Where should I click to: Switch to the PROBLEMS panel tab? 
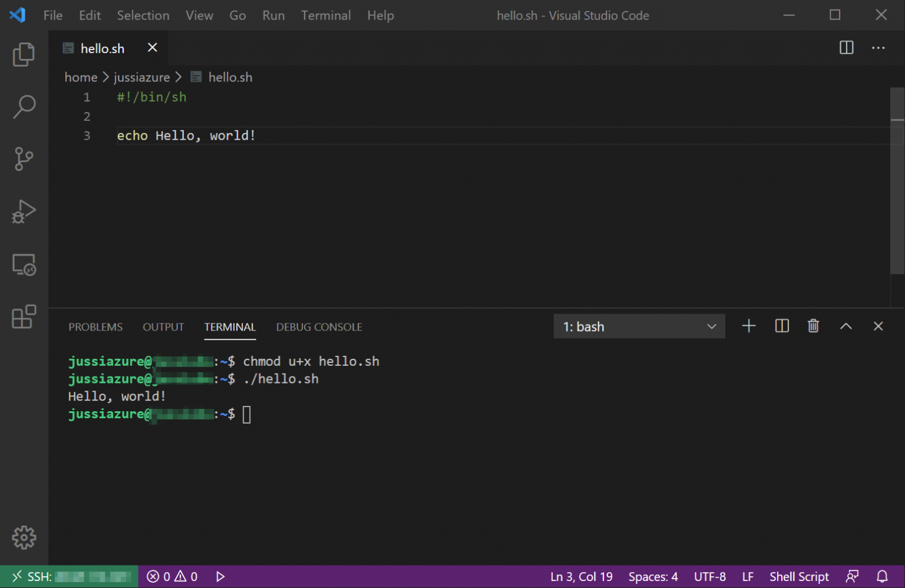pos(95,327)
